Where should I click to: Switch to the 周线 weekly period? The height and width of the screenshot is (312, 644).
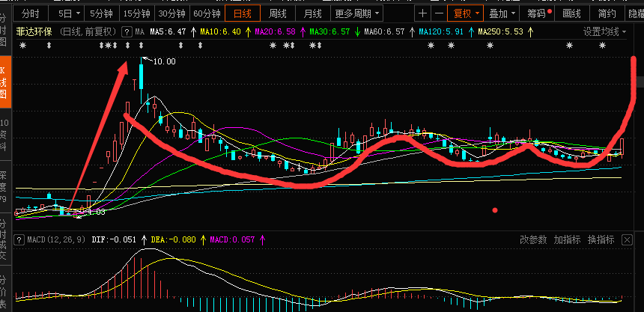278,13
